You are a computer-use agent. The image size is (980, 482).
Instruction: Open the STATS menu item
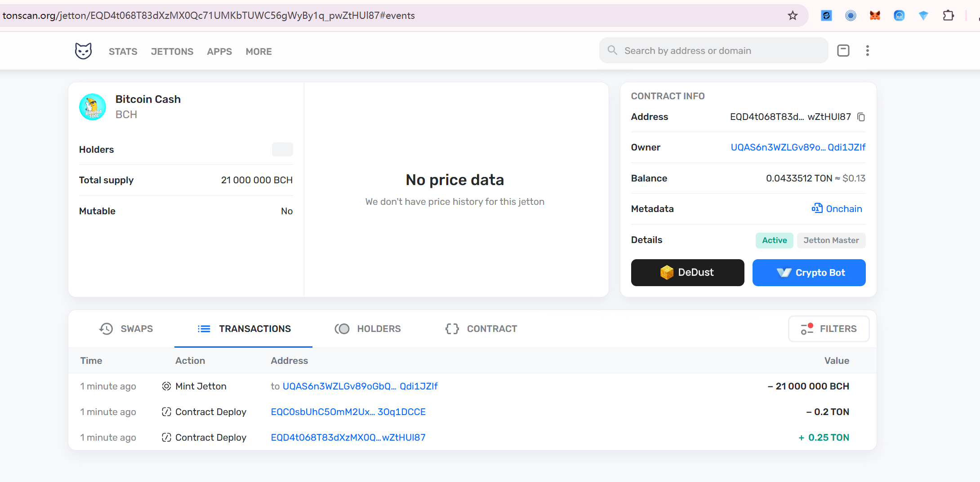coord(123,52)
